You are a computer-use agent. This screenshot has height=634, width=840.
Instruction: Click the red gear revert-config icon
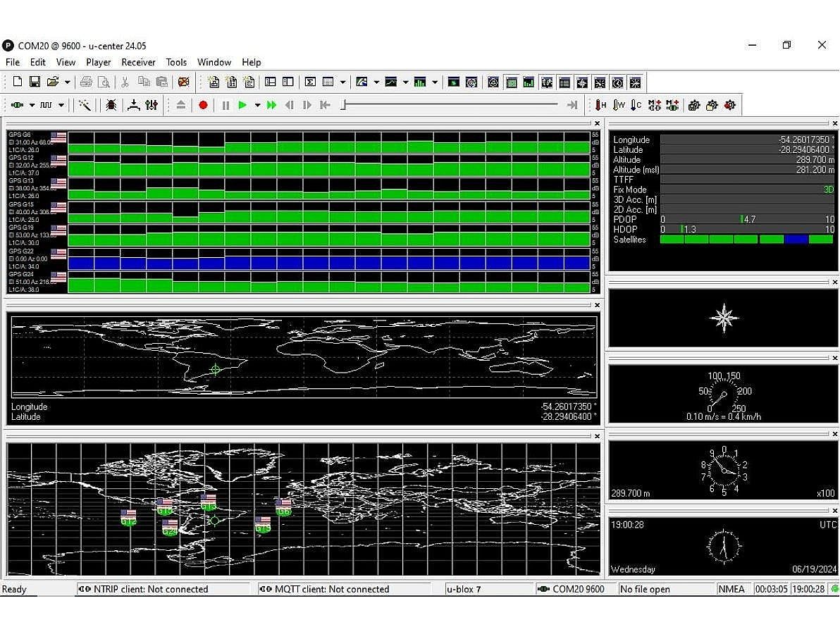coord(729,105)
